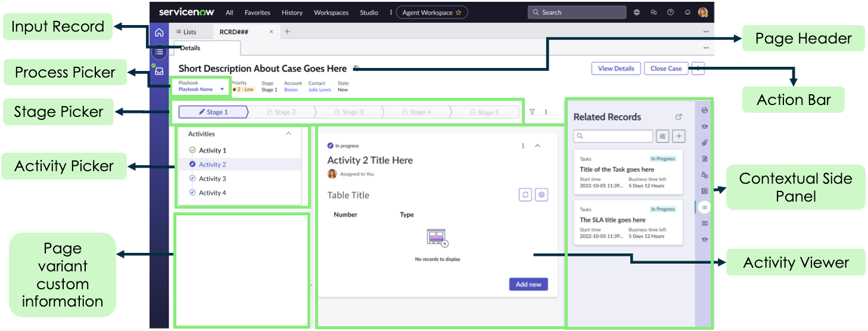Click the Close Case button
The width and height of the screenshot is (868, 331).
pyautogui.click(x=666, y=69)
